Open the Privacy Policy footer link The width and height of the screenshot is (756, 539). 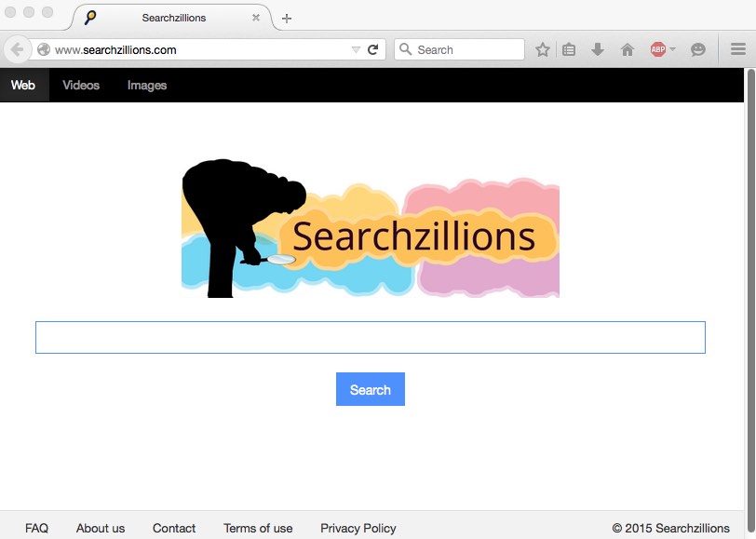[x=358, y=528]
